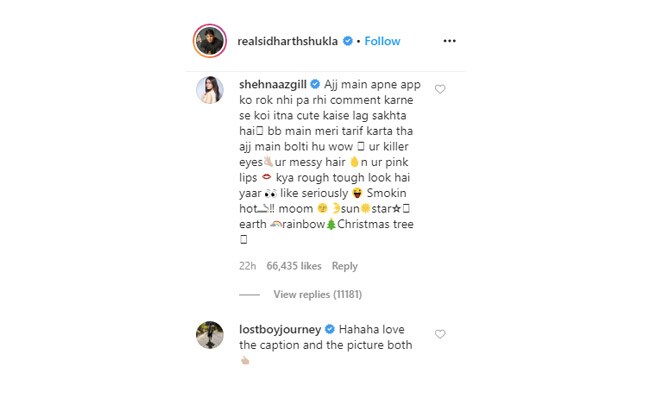Like shehnaazgill's comment with heart icon
650x400 pixels.
pyautogui.click(x=440, y=89)
